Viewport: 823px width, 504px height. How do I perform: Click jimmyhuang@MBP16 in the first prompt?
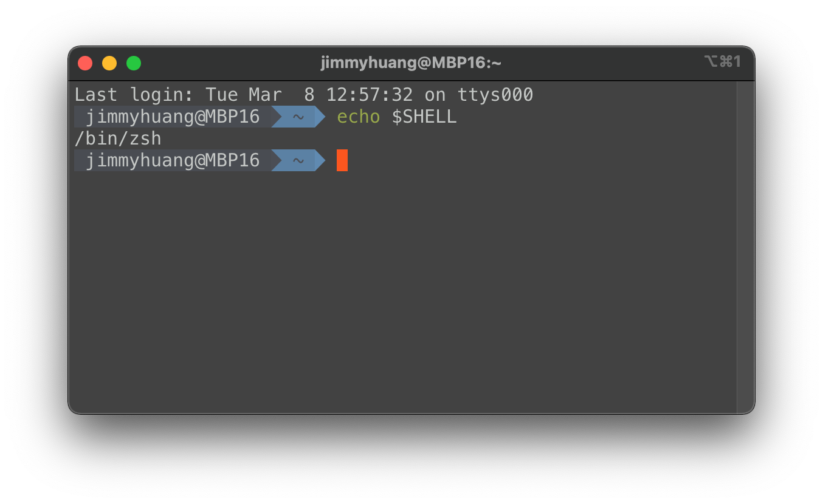coord(173,117)
